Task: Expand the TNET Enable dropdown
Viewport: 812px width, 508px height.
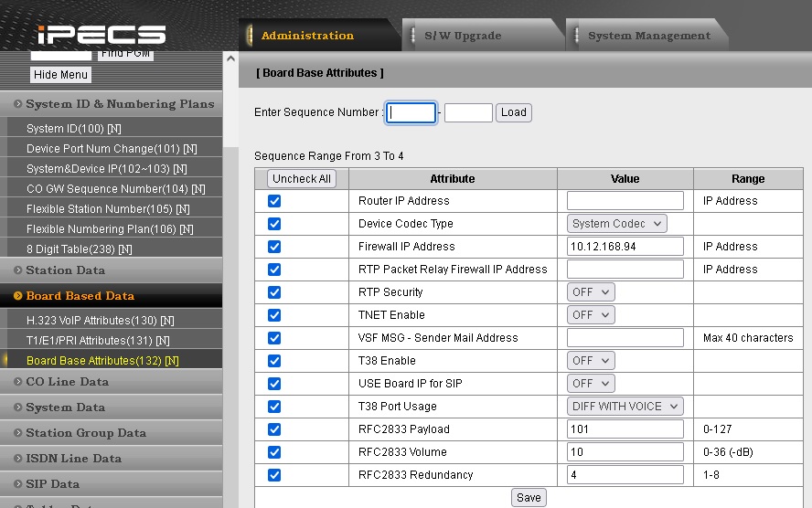Action: [591, 315]
